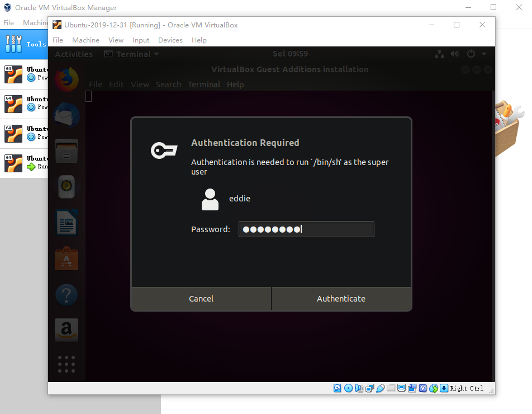
Task: Close the VirtualBox Manager window
Action: [x=519, y=7]
